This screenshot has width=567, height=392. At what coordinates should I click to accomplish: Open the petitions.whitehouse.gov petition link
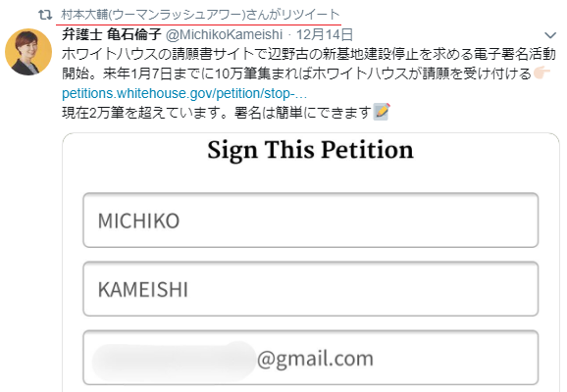click(184, 93)
